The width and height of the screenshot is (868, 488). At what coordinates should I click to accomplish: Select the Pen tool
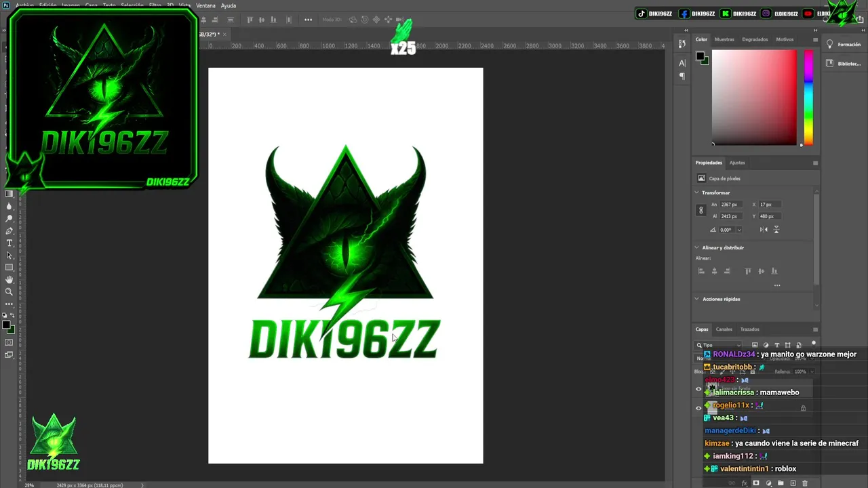point(9,230)
